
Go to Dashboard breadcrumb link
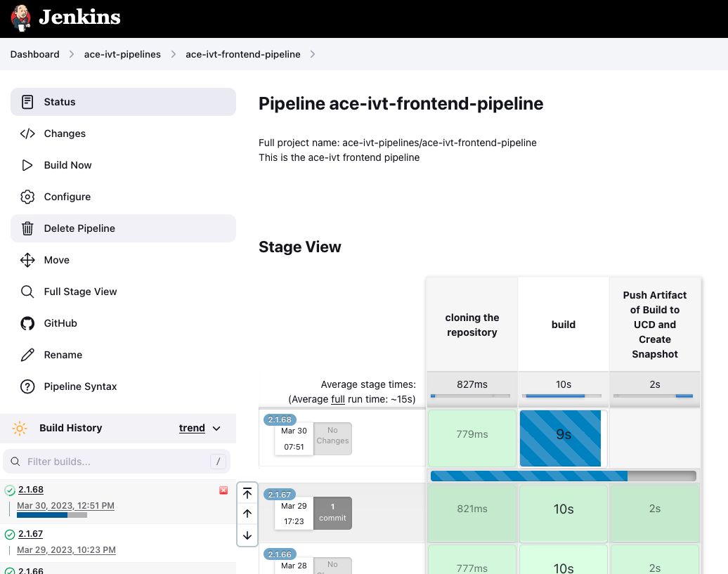tap(34, 54)
